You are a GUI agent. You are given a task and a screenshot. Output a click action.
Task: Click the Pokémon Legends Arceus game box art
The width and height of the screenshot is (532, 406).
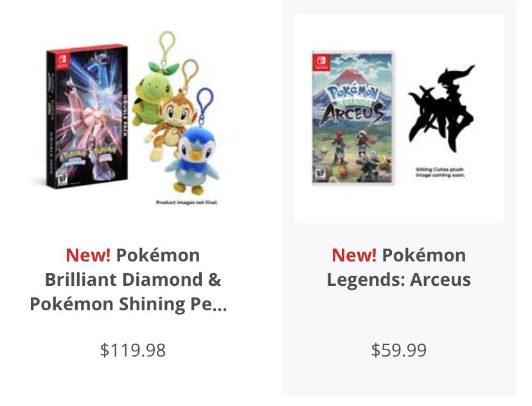(353, 118)
